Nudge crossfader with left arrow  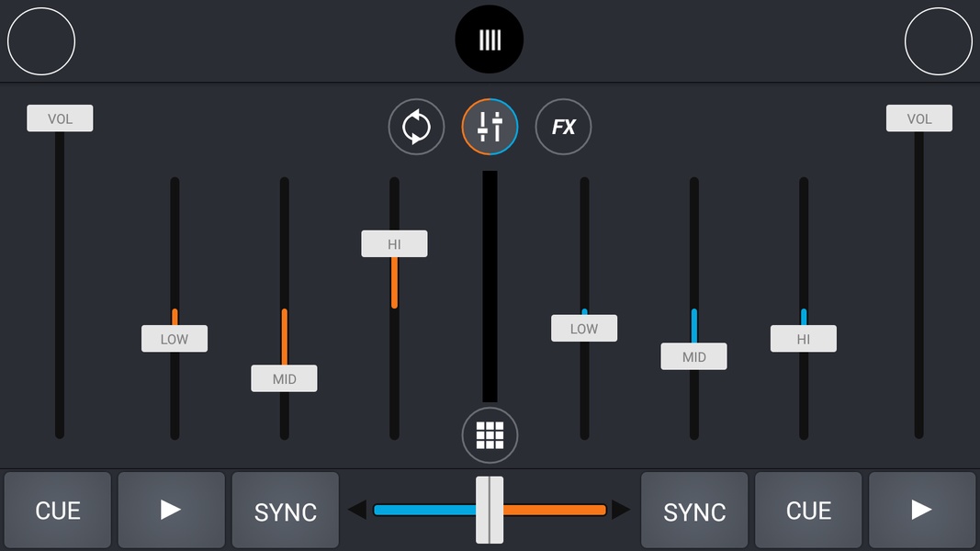pos(357,510)
